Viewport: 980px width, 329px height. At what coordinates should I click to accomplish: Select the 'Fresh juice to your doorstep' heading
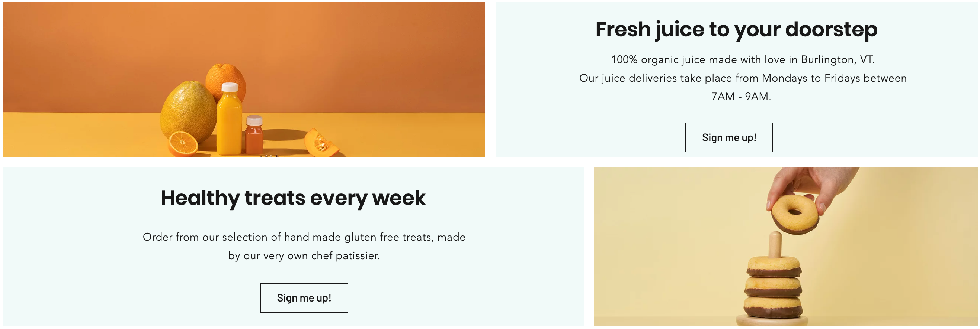(736, 29)
